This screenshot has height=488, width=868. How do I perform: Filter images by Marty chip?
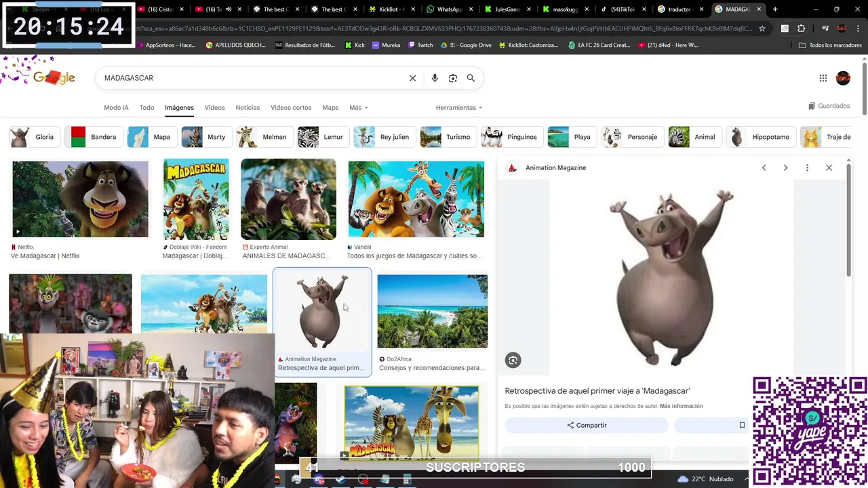click(206, 137)
